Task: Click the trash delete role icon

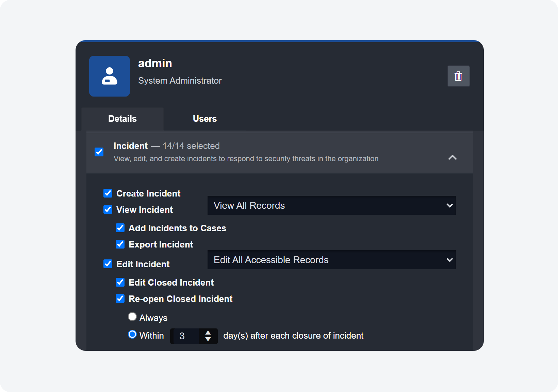Action: [458, 76]
